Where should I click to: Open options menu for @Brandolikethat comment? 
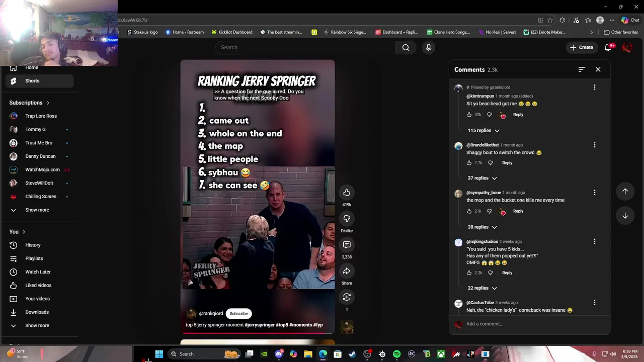coord(594,145)
